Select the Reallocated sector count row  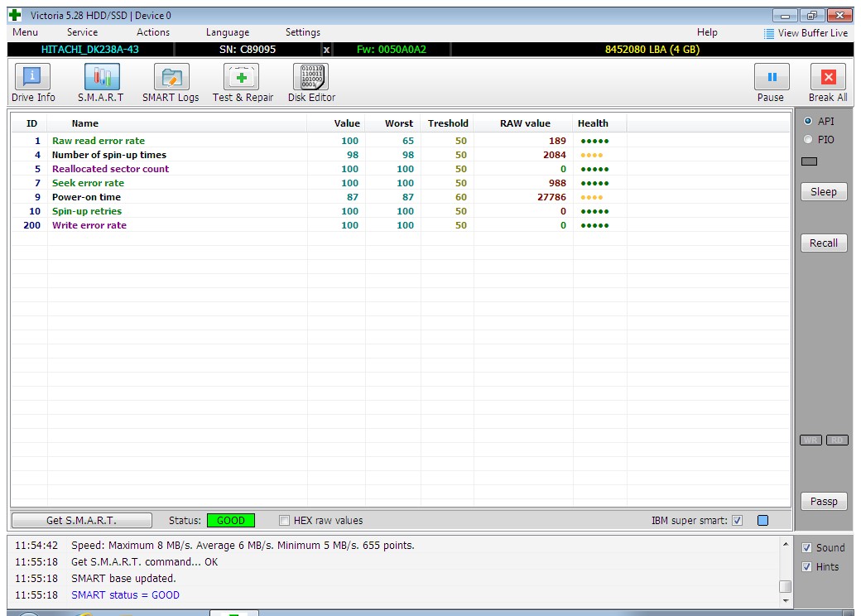pyautogui.click(x=401, y=169)
